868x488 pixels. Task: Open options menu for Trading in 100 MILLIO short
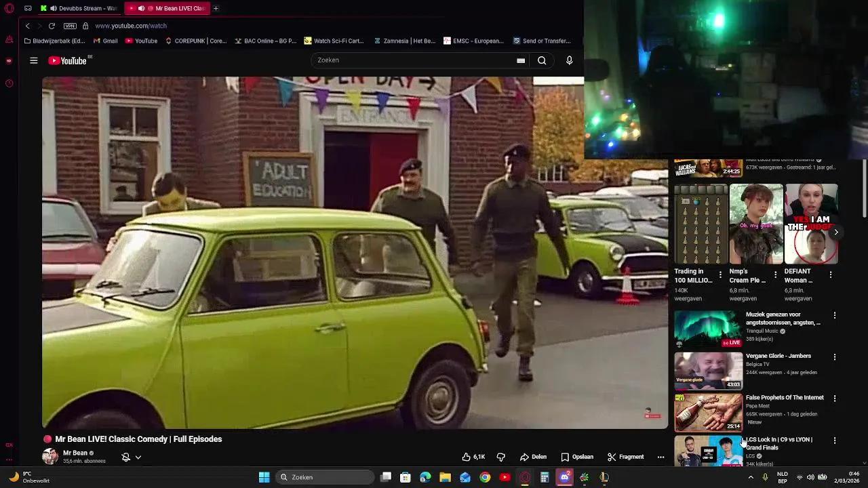(x=720, y=274)
